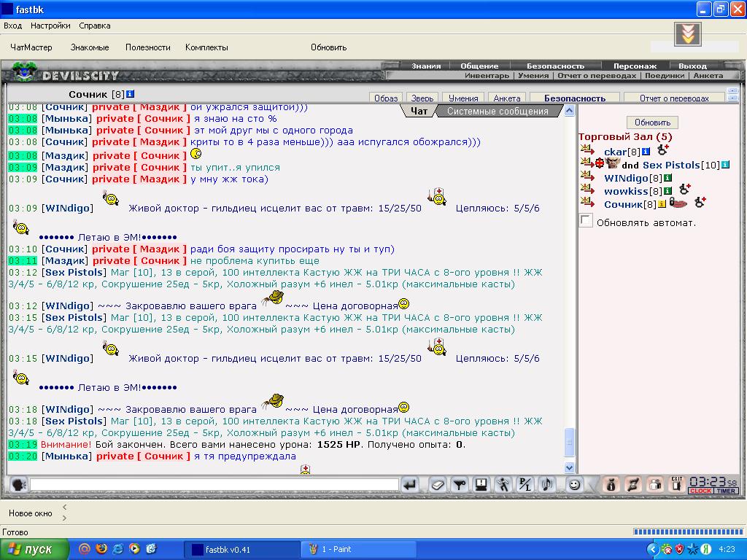The height and width of the screenshot is (560, 747).
Task: Open the Знакомые menu
Action: pyautogui.click(x=90, y=47)
